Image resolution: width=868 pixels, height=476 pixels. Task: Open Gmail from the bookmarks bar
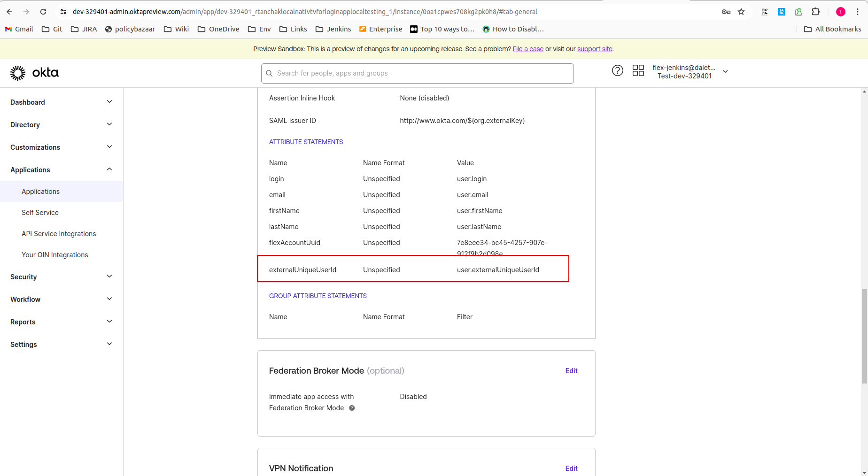(x=19, y=29)
